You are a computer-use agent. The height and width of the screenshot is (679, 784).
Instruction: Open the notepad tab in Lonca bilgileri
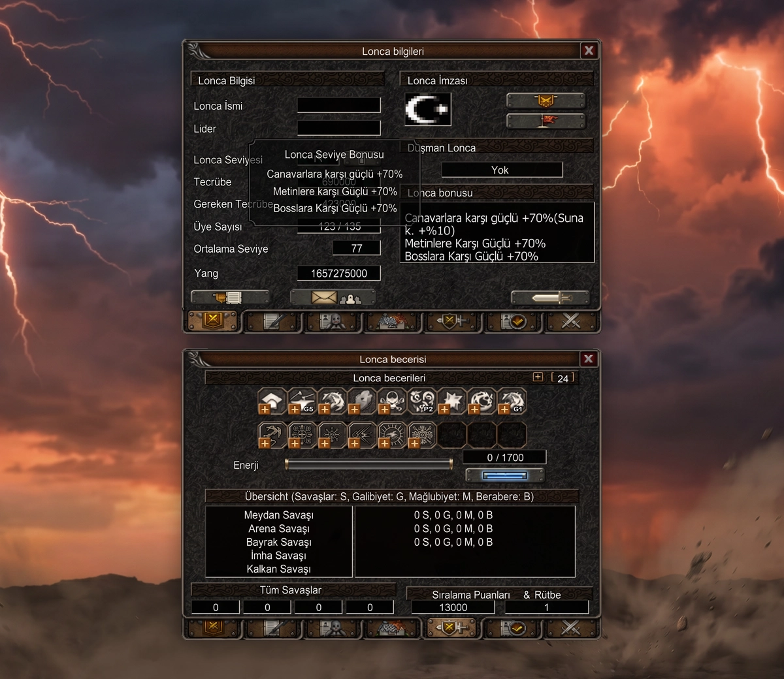[x=273, y=321]
